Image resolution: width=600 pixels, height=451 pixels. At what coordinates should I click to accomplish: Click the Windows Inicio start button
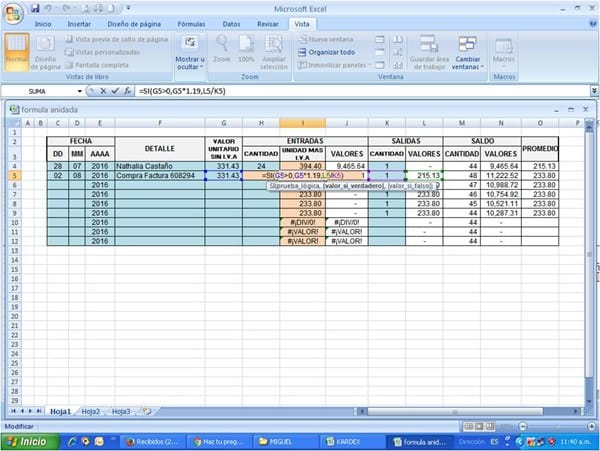pos(30,442)
